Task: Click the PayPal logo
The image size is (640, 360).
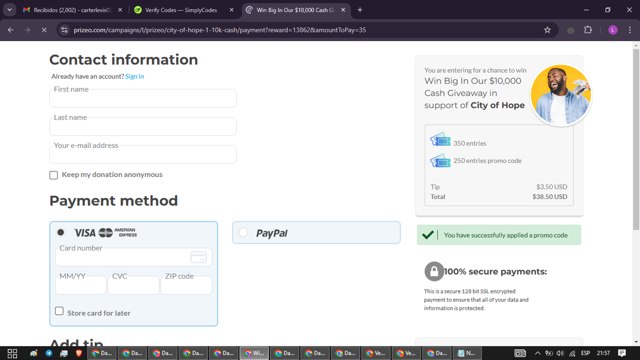Action: 272,233
